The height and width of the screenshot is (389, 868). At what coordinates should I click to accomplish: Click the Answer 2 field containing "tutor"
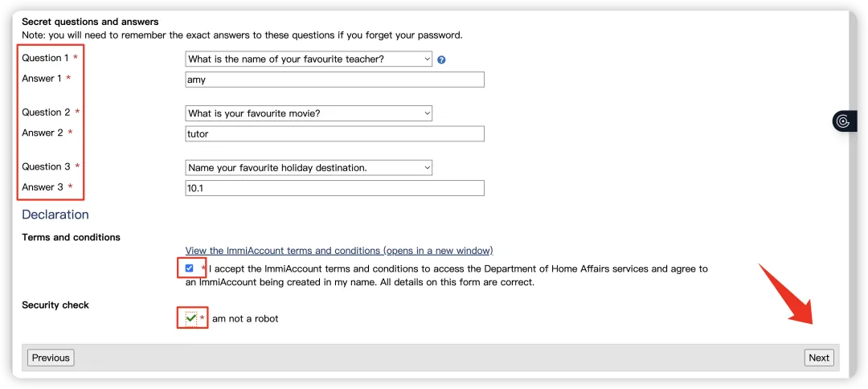coord(334,133)
